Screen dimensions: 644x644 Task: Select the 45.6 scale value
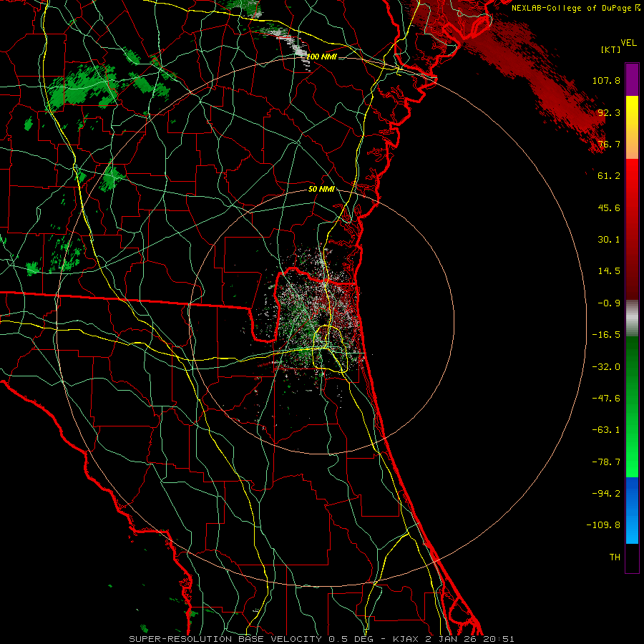click(609, 208)
